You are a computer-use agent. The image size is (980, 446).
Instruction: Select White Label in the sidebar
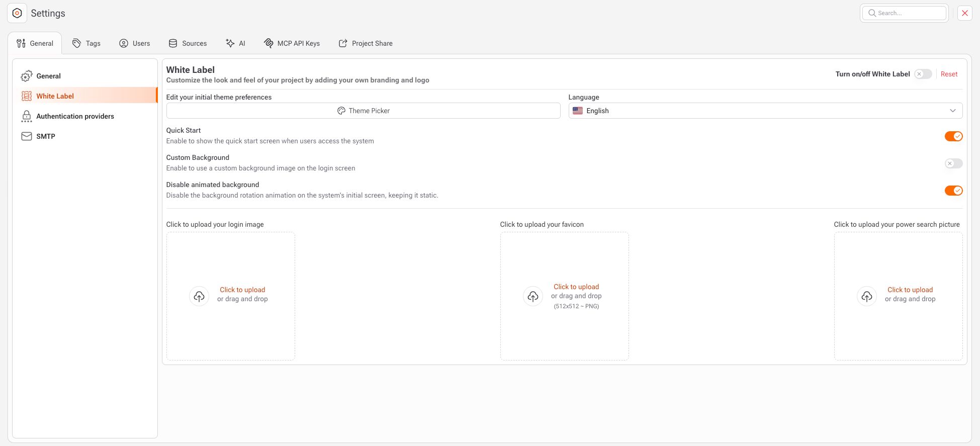(55, 96)
